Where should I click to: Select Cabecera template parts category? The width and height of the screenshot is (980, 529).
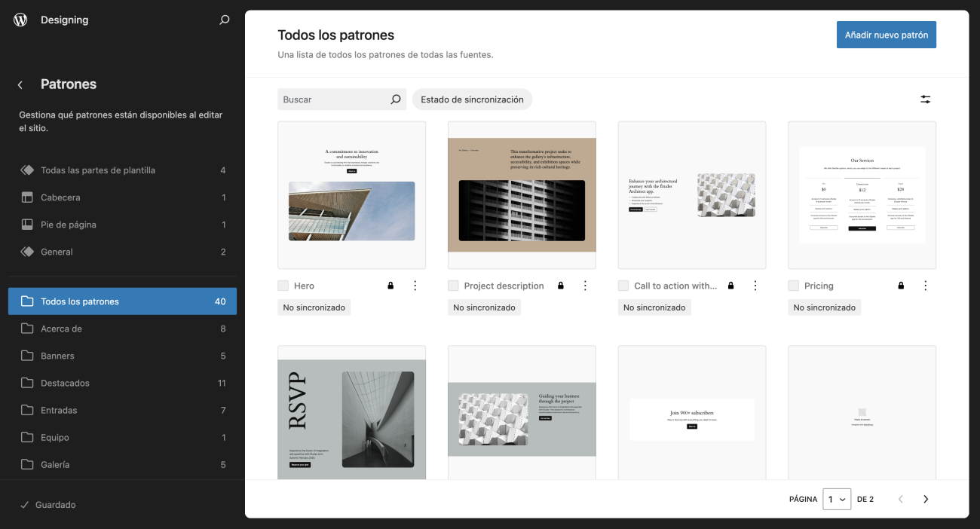coord(60,197)
